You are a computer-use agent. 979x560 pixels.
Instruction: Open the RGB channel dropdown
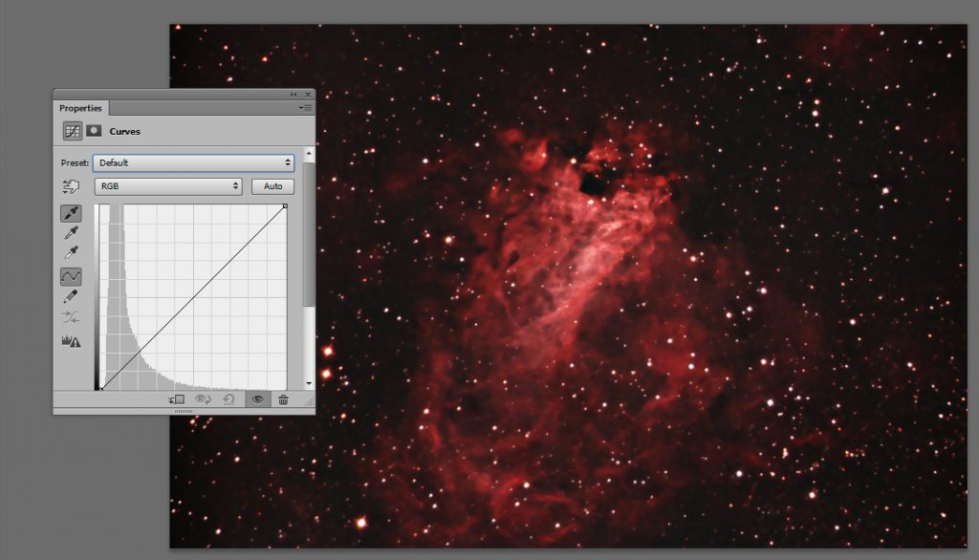[168, 186]
